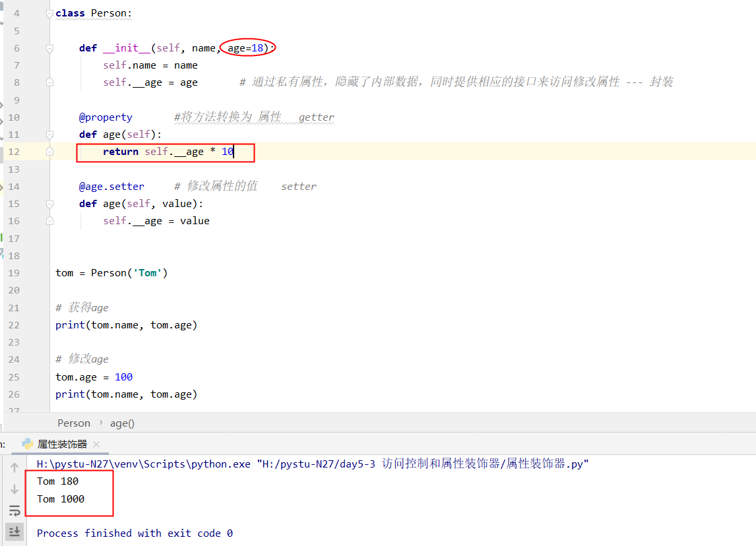The height and width of the screenshot is (546, 756).
Task: Close the 属性装饰器 run tab
Action: [96, 444]
